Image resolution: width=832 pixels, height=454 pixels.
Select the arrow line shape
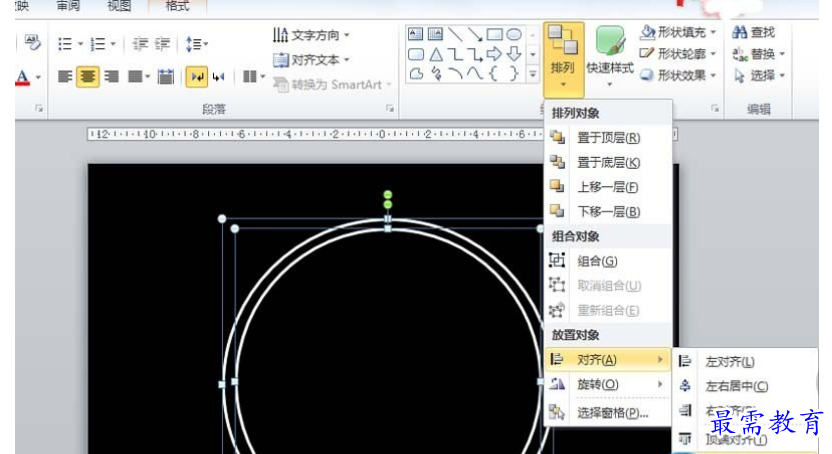point(474,34)
